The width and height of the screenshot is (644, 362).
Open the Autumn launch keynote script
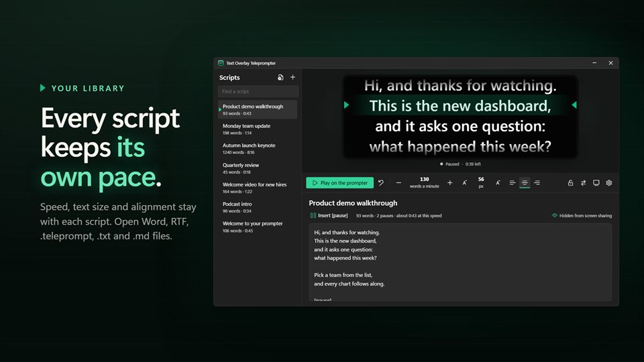(x=258, y=149)
